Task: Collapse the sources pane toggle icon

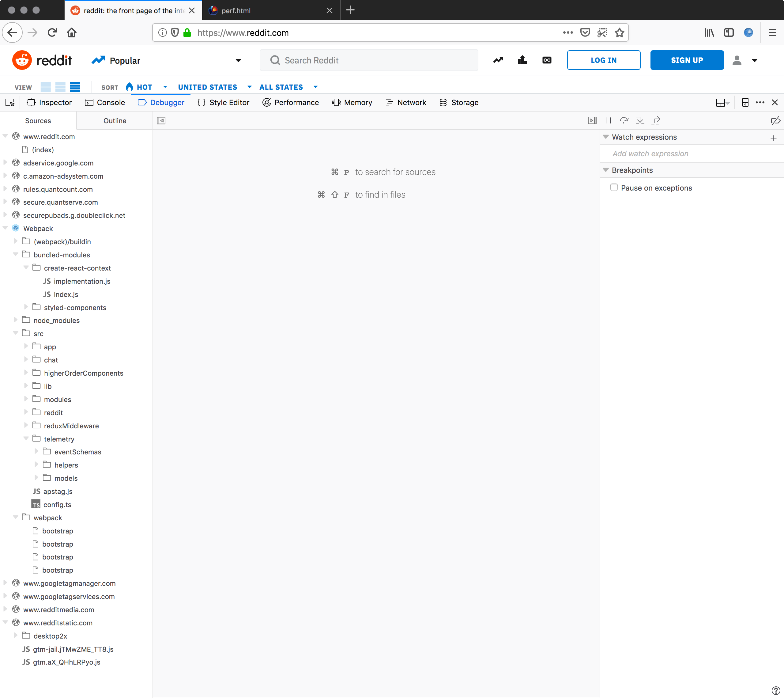Action: [161, 121]
